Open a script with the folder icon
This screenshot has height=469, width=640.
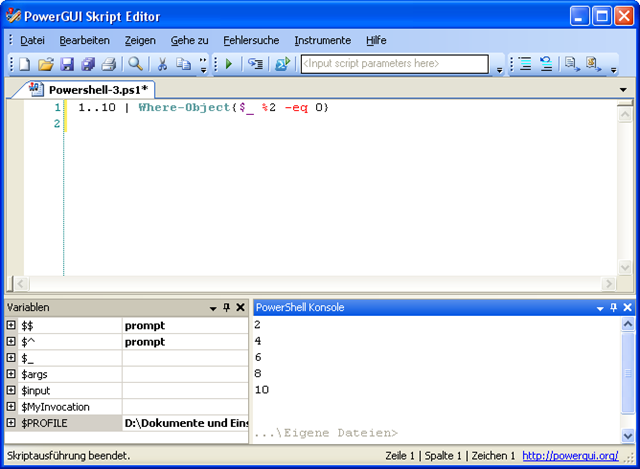coord(46,64)
